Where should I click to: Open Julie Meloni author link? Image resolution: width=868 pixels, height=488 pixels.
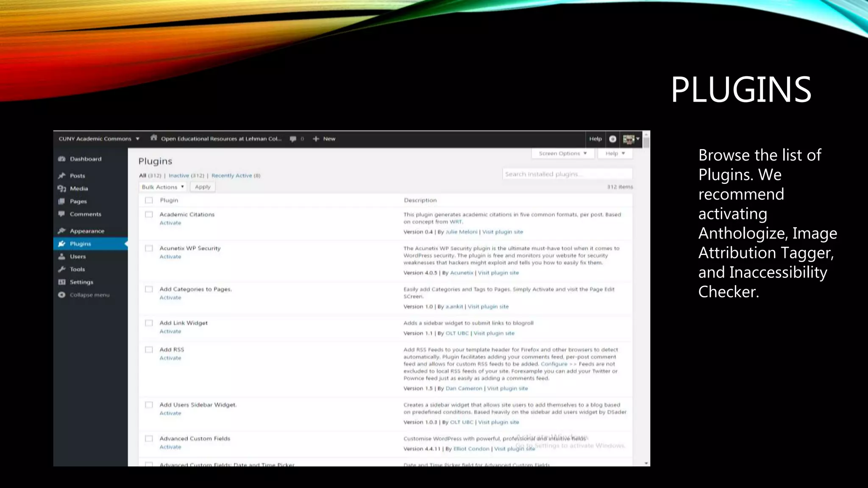tap(461, 232)
